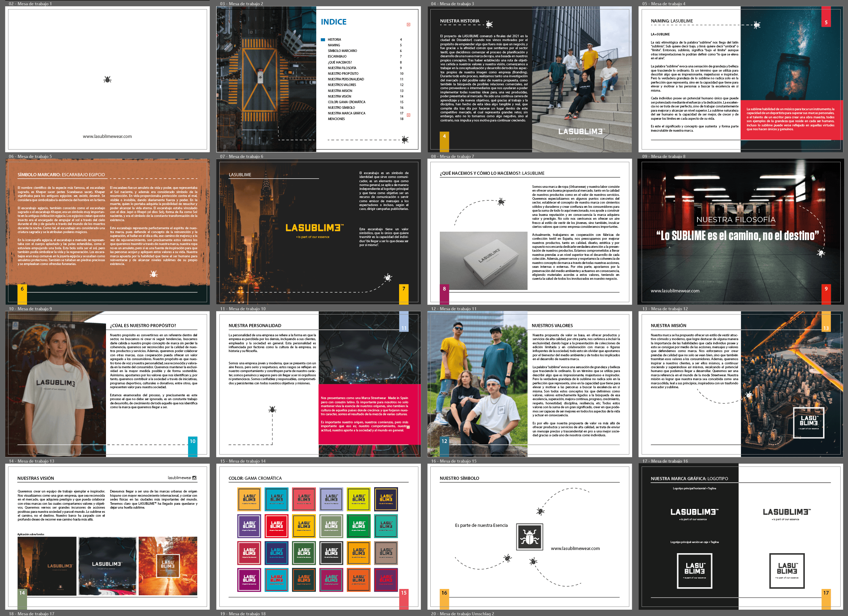
Task: Click the beetle above the dashed vertical line in Nuestra Personalidad
Action: pos(272,409)
